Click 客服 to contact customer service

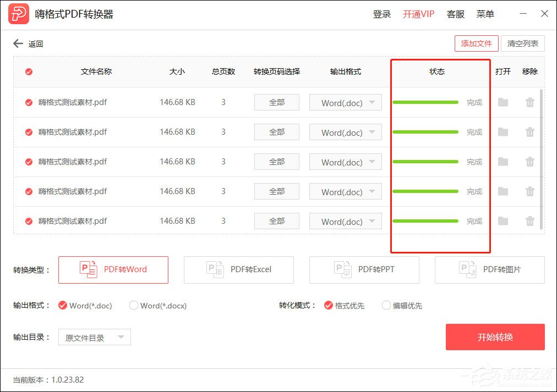point(455,14)
